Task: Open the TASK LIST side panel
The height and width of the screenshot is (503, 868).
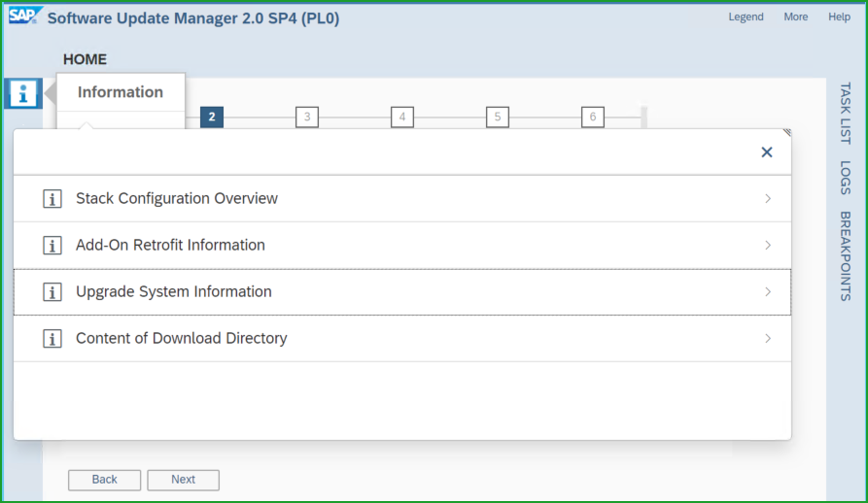Action: (x=846, y=114)
